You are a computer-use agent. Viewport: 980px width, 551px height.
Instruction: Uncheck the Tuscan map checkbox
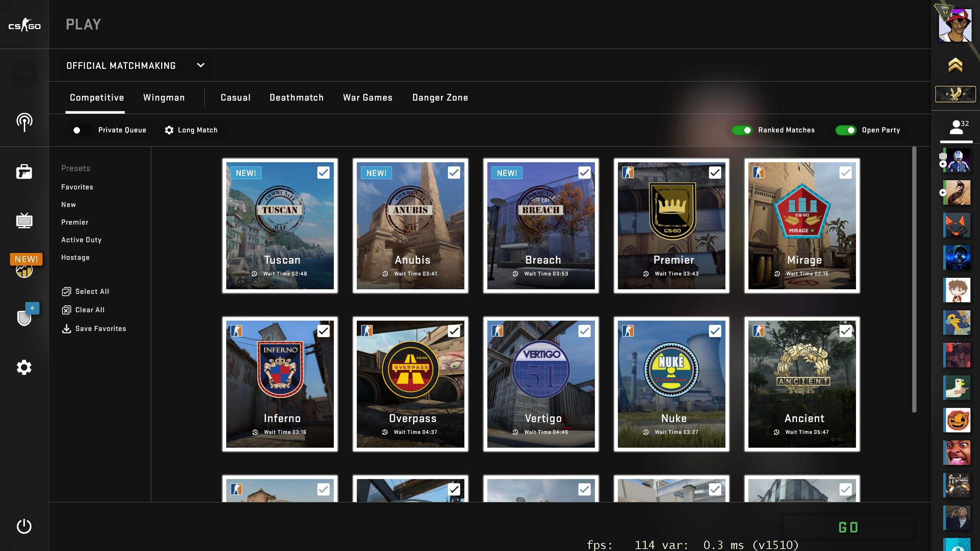pos(323,173)
